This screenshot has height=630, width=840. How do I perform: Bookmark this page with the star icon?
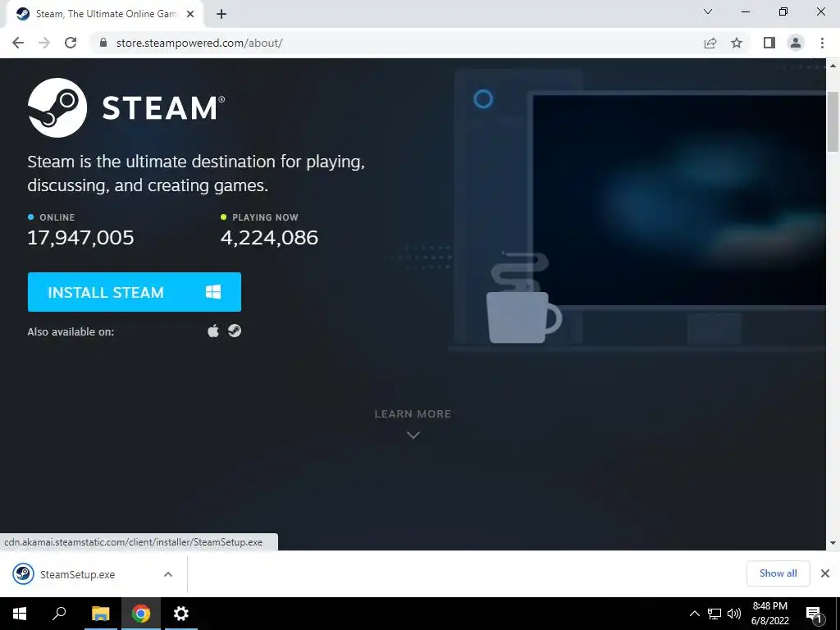[x=737, y=43]
